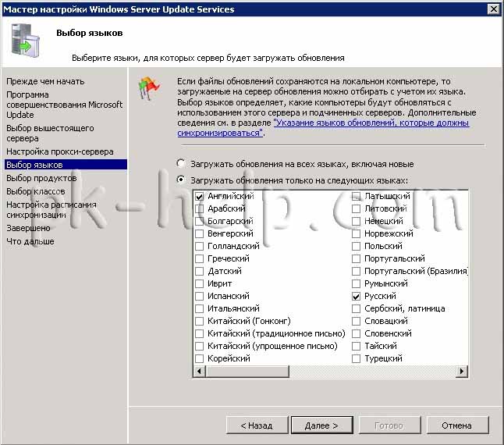Select the Выбор языков step

pyautogui.click(x=66, y=165)
